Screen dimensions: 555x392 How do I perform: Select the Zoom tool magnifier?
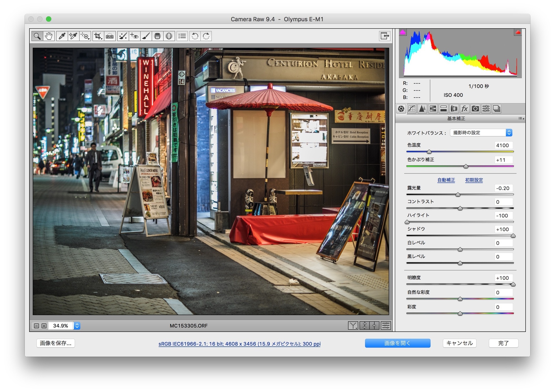point(37,36)
